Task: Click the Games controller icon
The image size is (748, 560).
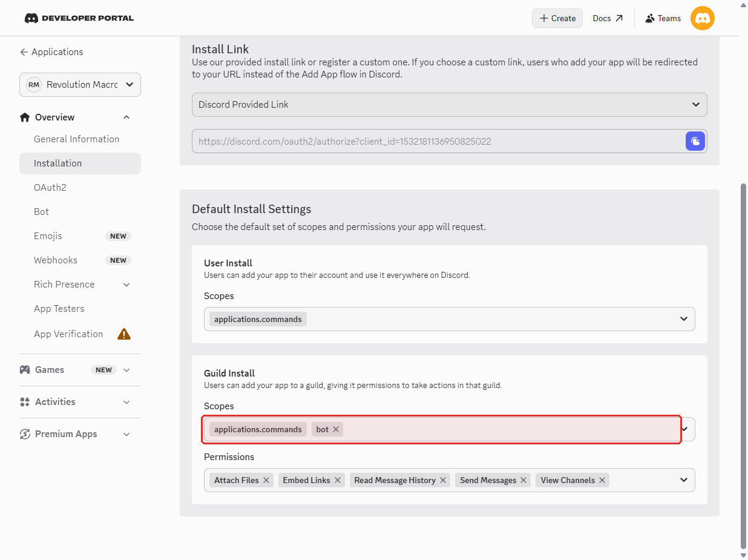Action: click(x=25, y=370)
